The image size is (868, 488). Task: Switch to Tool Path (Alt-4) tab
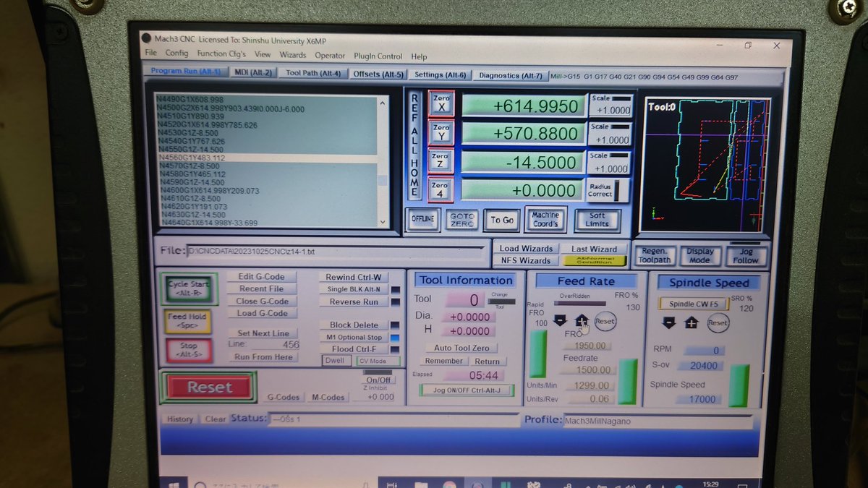click(x=312, y=73)
